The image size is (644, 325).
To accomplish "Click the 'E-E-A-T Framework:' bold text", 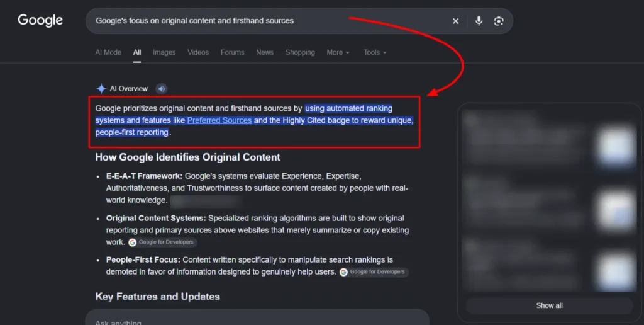I will tap(144, 176).
